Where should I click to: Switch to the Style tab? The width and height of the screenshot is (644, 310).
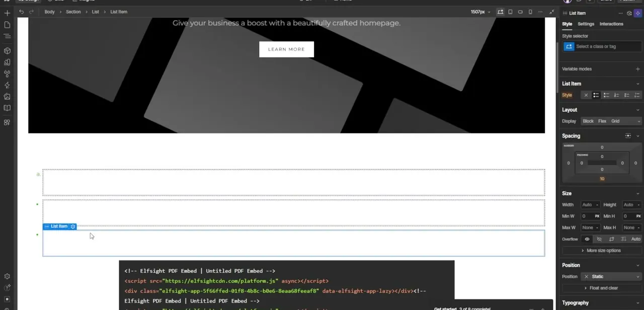[567, 24]
